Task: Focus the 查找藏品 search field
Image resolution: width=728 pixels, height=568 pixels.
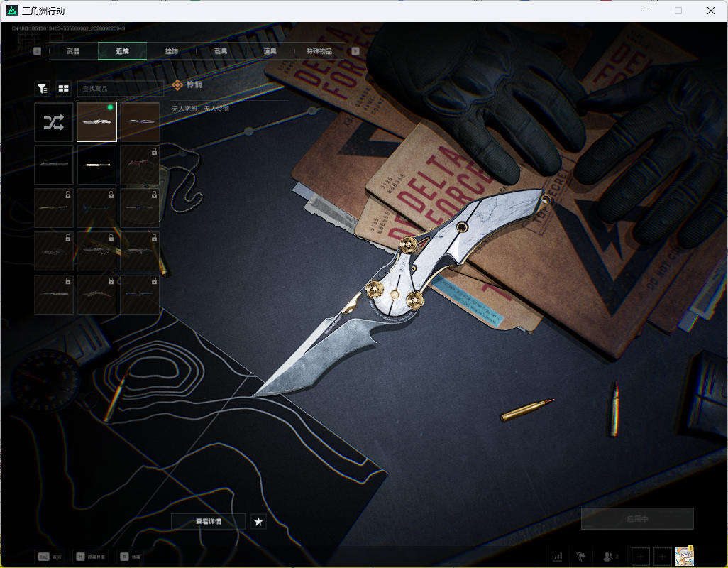Action: (121, 88)
